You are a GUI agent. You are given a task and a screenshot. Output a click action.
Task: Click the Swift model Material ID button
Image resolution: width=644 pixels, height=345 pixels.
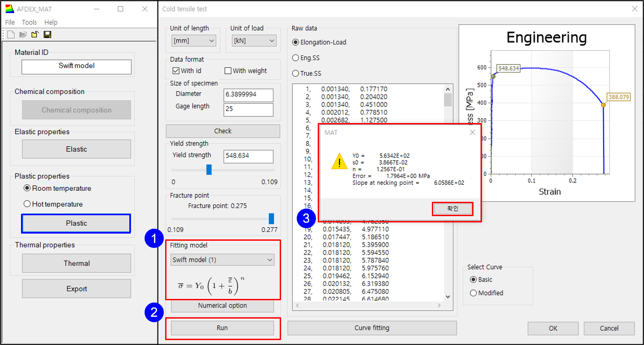pos(77,66)
